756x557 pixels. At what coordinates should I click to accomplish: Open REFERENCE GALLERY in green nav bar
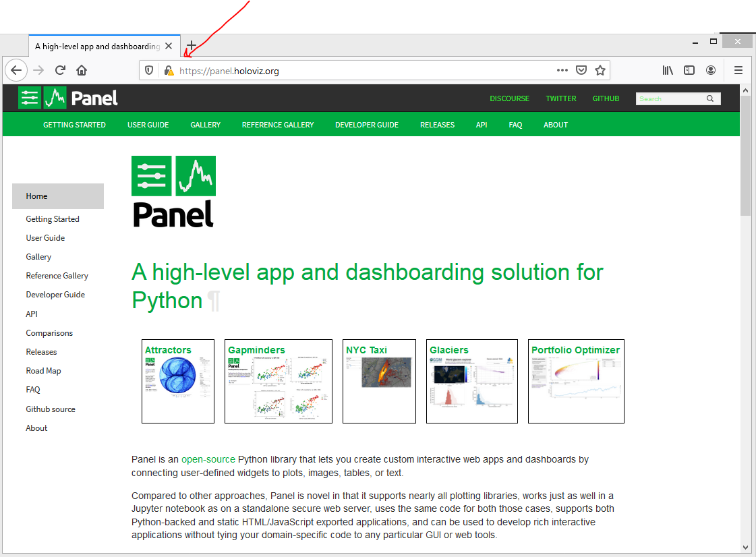tap(278, 125)
